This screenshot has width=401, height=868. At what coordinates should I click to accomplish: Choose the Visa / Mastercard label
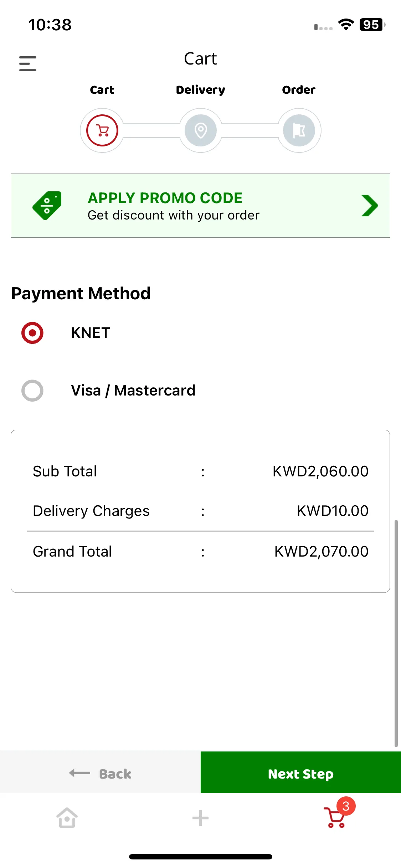point(133,391)
